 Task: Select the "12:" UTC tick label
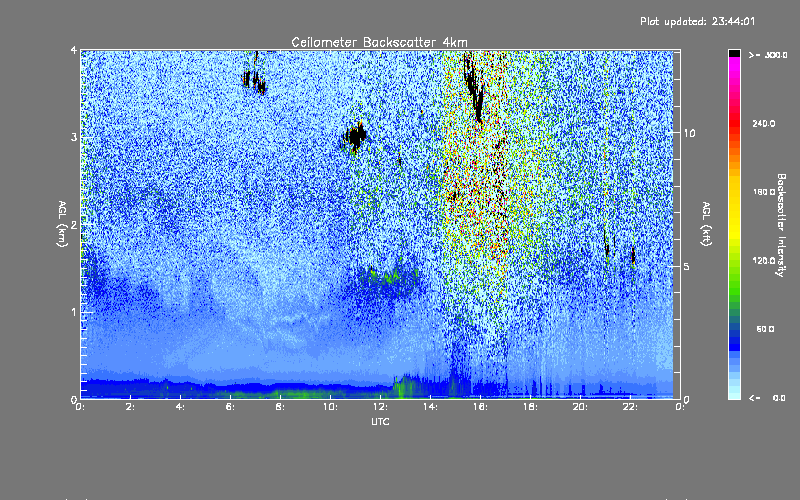tap(380, 407)
